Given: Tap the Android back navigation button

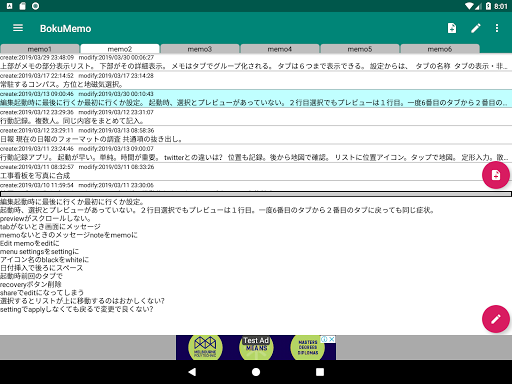Looking at the screenshot, I should click(192, 372).
